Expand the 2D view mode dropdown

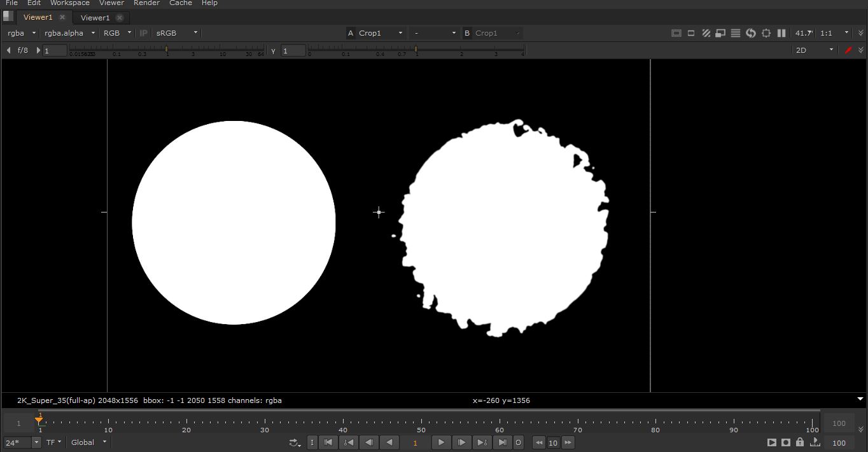[814, 50]
